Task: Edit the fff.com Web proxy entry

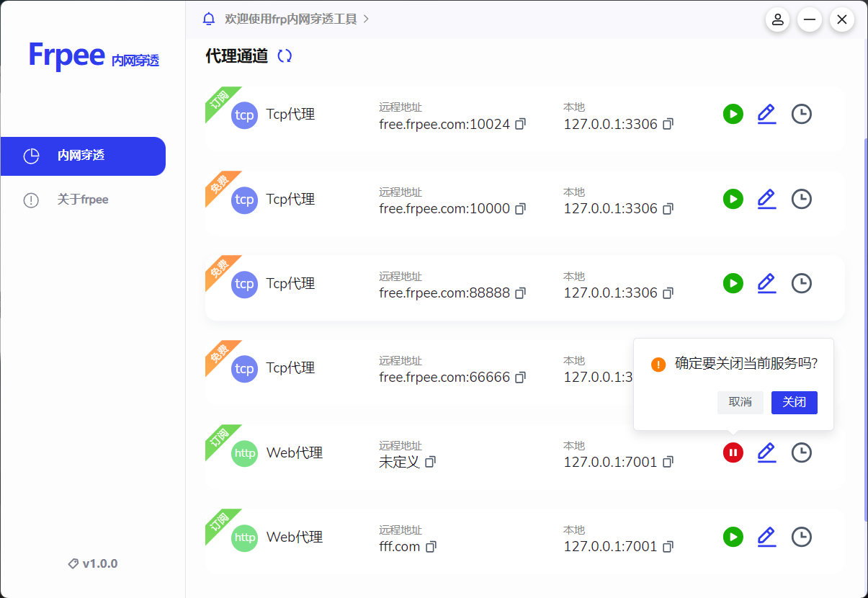Action: click(766, 537)
